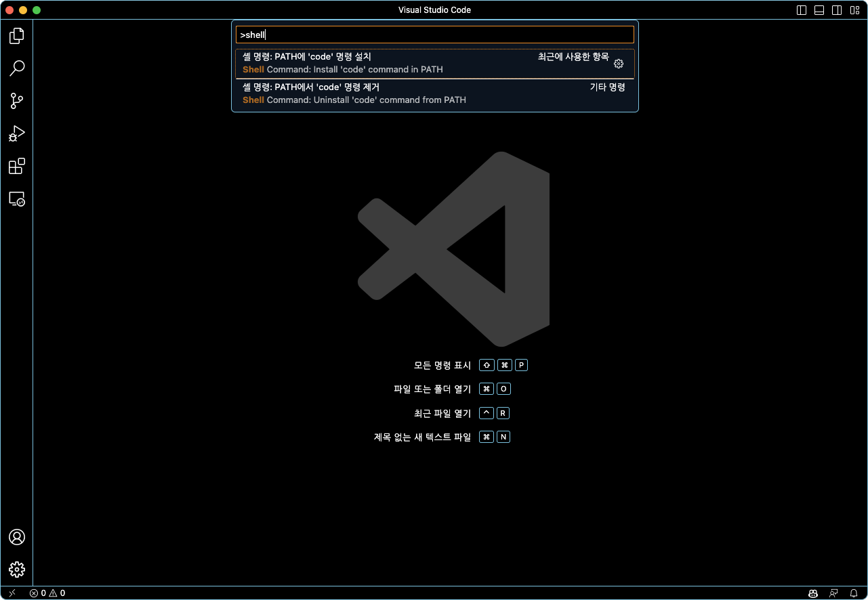Open the Source Control view
Screen dimensions: 868x600
17,102
